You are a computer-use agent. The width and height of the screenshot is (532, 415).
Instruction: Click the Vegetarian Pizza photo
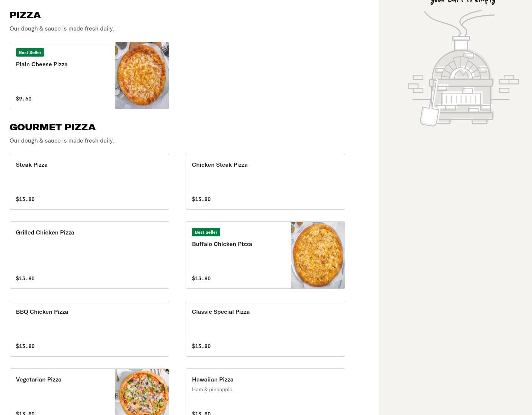(142, 392)
